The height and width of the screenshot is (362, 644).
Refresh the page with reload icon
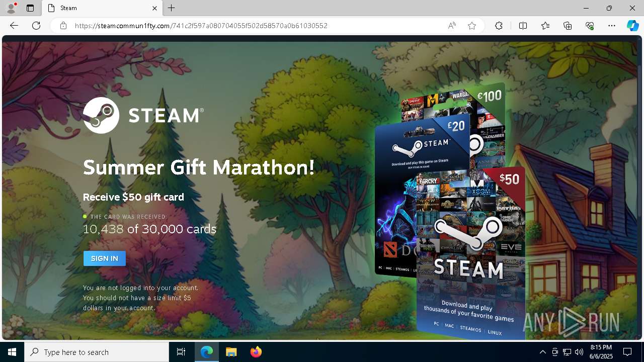pyautogui.click(x=36, y=26)
